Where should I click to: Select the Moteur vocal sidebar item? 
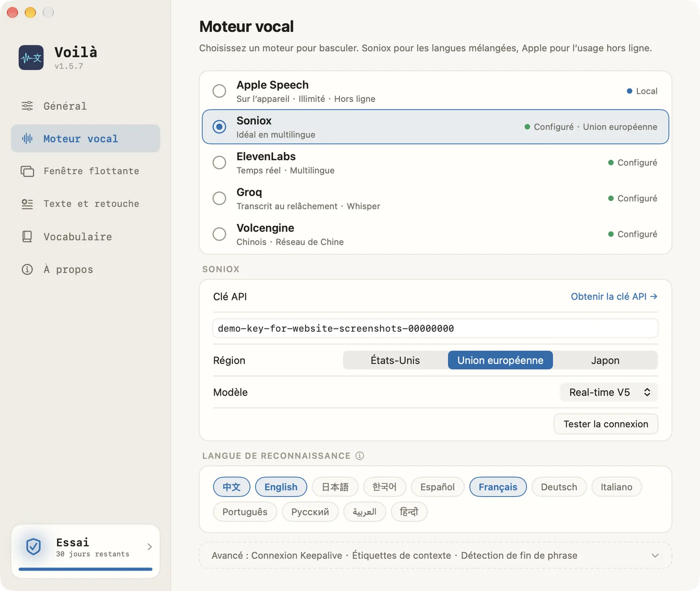85,138
